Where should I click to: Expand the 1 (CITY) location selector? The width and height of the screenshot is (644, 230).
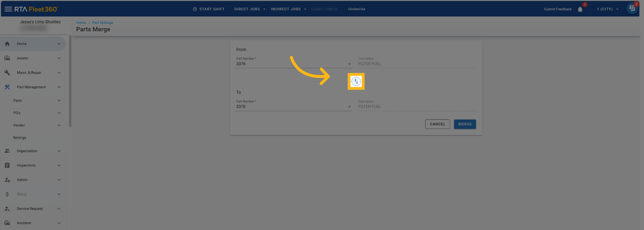coord(608,9)
